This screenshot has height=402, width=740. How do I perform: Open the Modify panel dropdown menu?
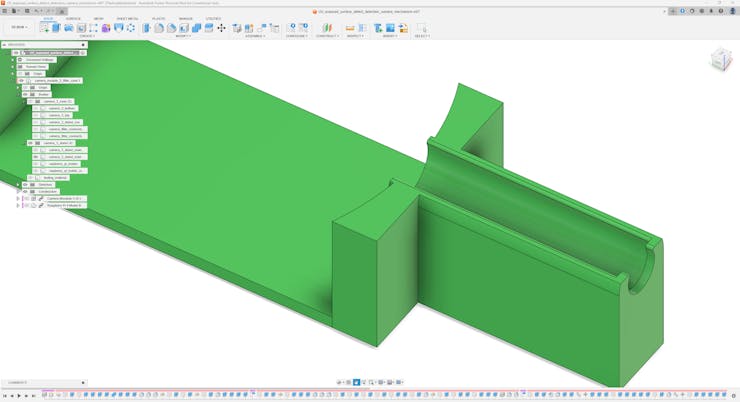pyautogui.click(x=183, y=36)
